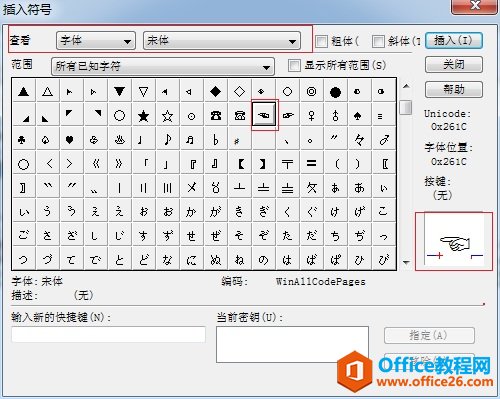Screen dimensions: 500x399
Task: Enable the bold (粗体) checkbox
Action: [321, 42]
